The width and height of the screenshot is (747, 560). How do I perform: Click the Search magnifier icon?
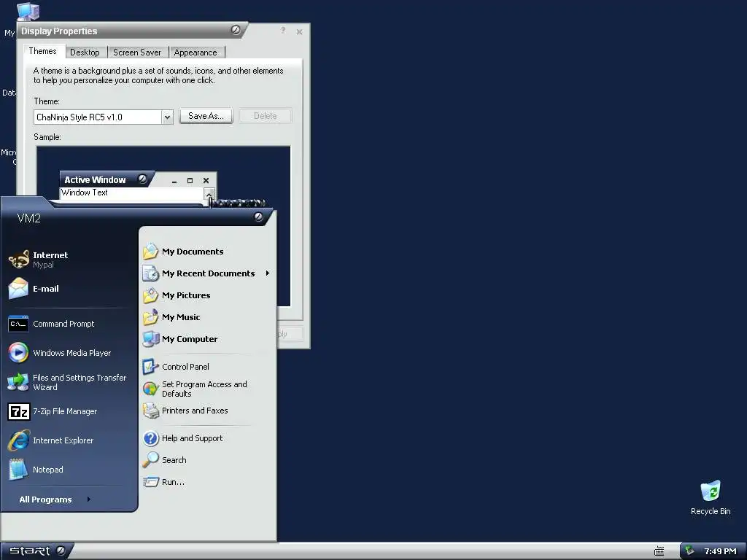(151, 460)
